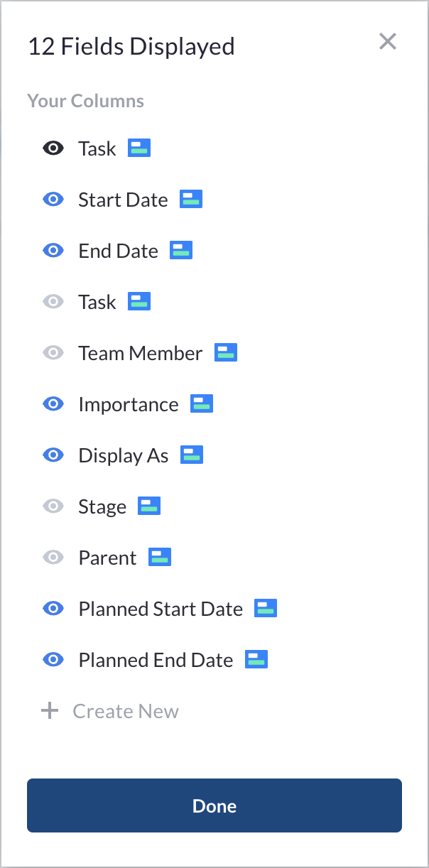Click Create New to add a field
The image size is (429, 868).
(x=110, y=711)
